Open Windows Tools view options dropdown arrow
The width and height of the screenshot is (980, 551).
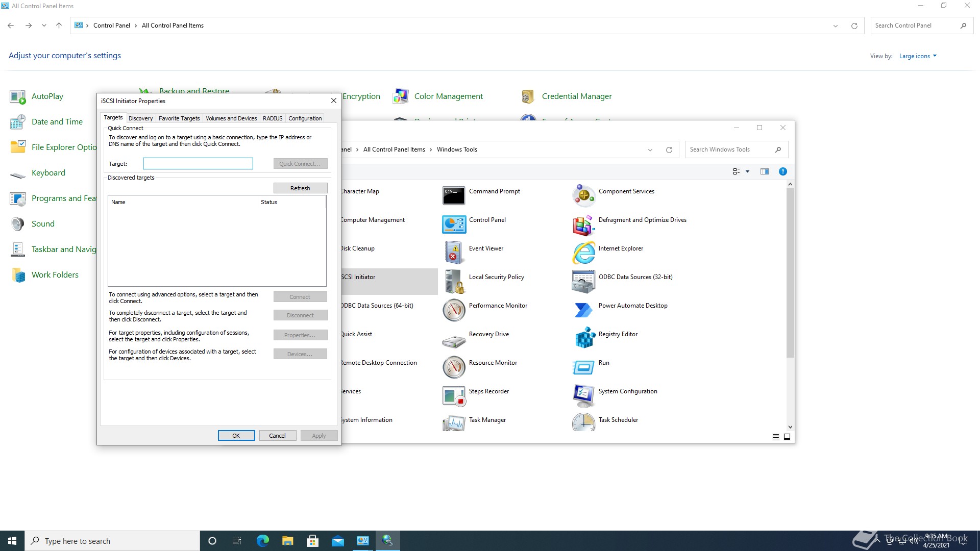click(747, 172)
